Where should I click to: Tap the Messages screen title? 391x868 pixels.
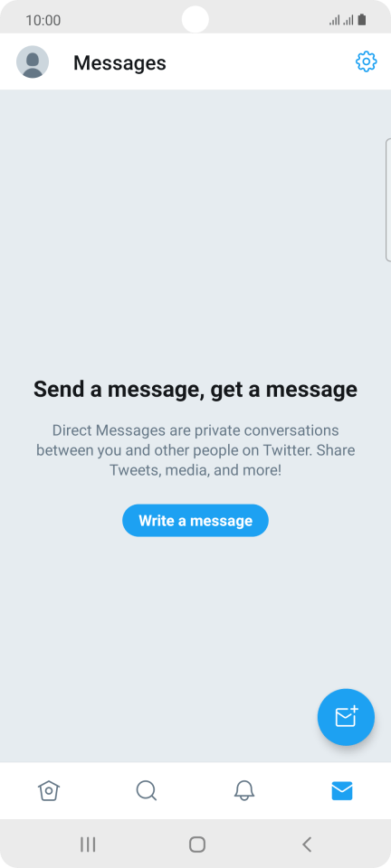119,63
